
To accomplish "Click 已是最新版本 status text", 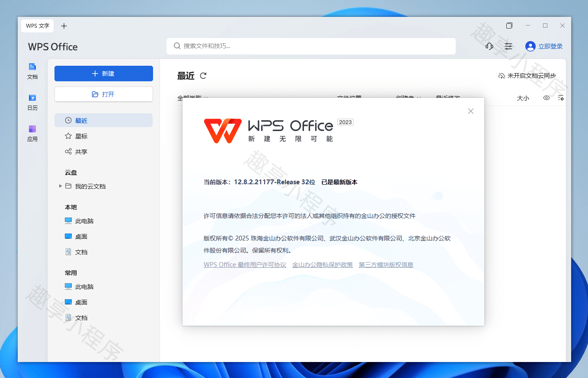I will [x=339, y=182].
